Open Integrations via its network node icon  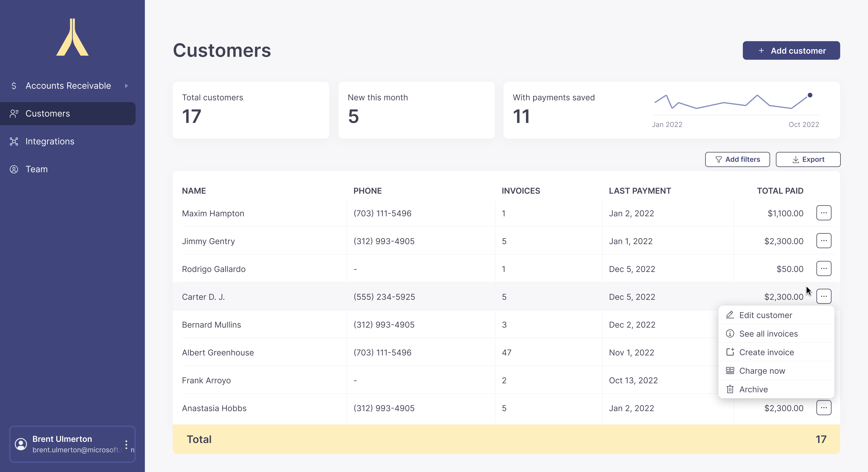14,141
